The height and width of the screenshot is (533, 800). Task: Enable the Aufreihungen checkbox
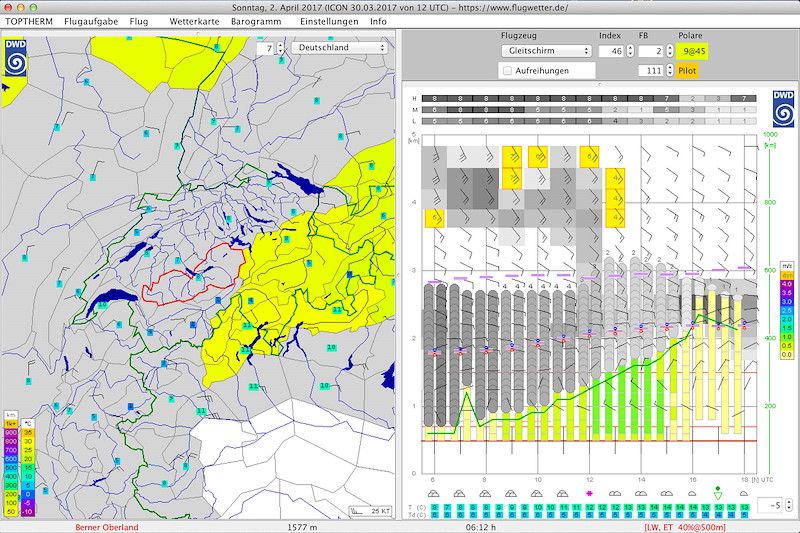click(x=507, y=71)
